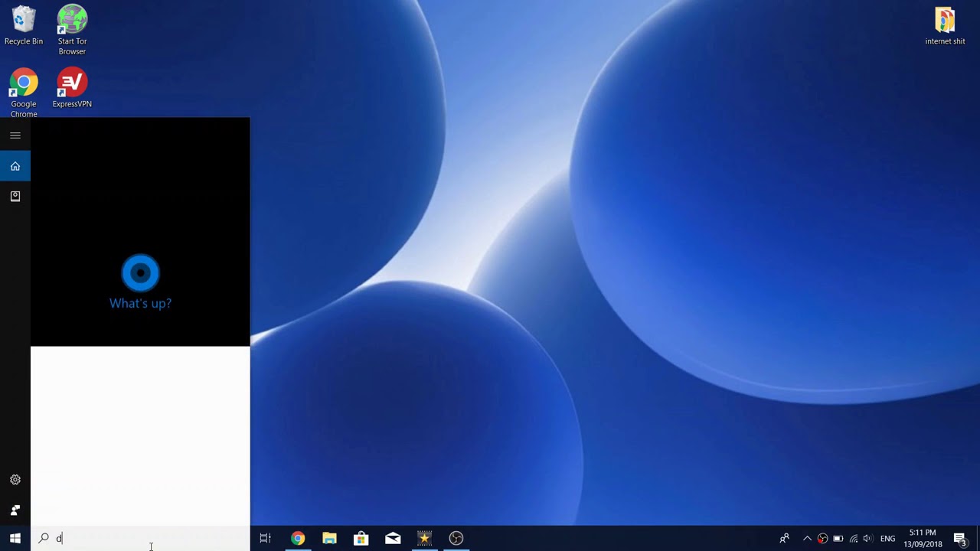
Task: Open the People icon in taskbar
Action: pyautogui.click(x=784, y=538)
